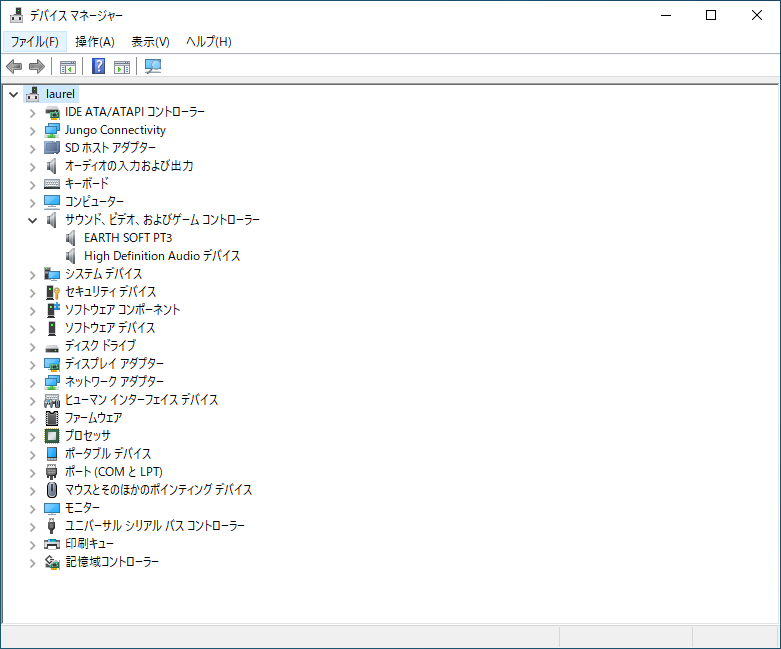Expand the システム デバイス chevron
Screen dimensions: 781x649
[x=32, y=275]
